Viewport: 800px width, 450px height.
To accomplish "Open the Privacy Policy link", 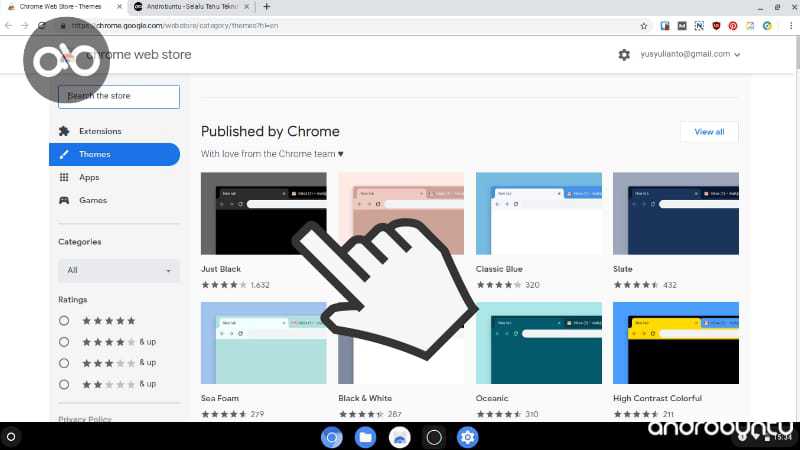I will 85,419.
